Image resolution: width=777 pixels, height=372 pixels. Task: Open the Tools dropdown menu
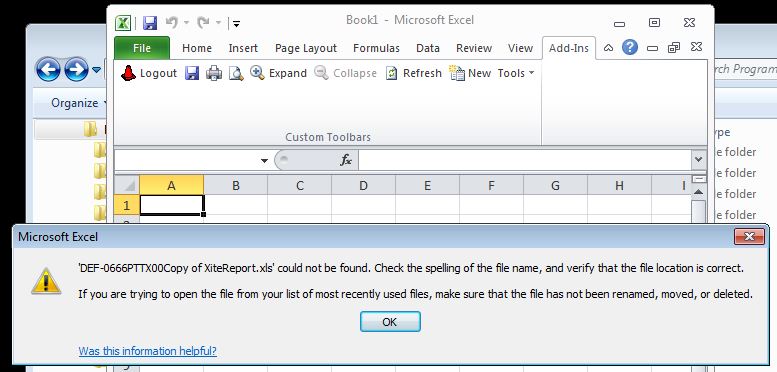tap(516, 73)
